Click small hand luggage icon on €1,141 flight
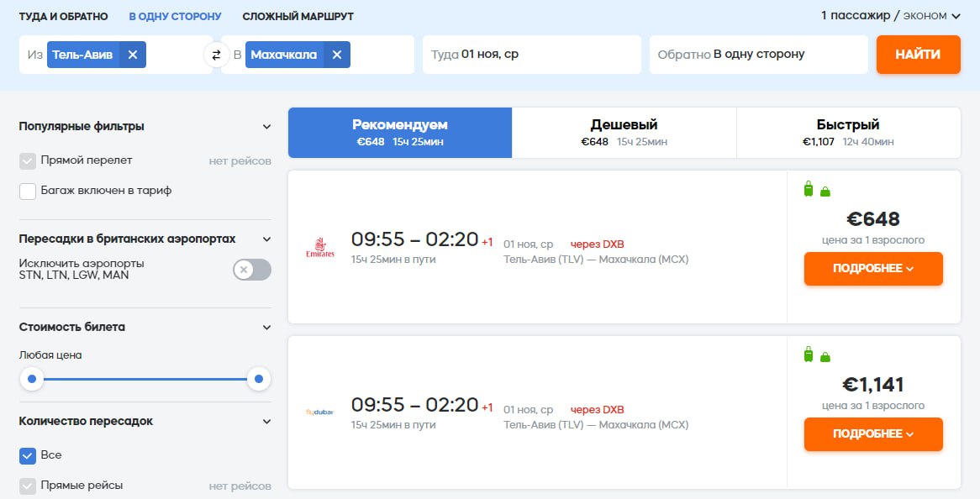This screenshot has width=980, height=499. tap(825, 357)
